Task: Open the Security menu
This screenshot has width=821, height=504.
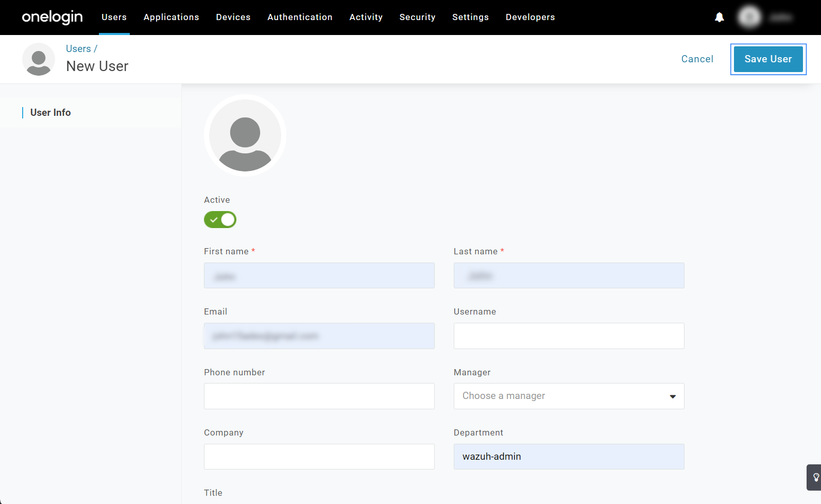Action: coord(417,17)
